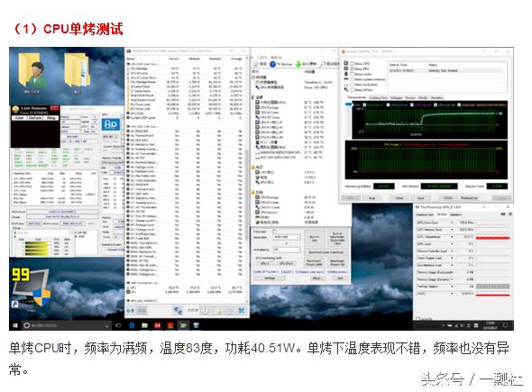Click the GPU-Z screenshot camera icon

tap(503, 214)
